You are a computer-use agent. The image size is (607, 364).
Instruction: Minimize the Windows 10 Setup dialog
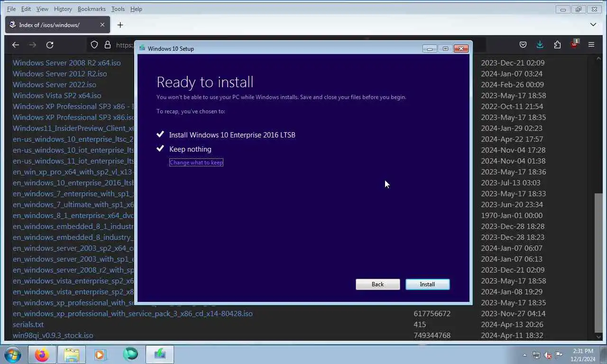click(x=430, y=48)
